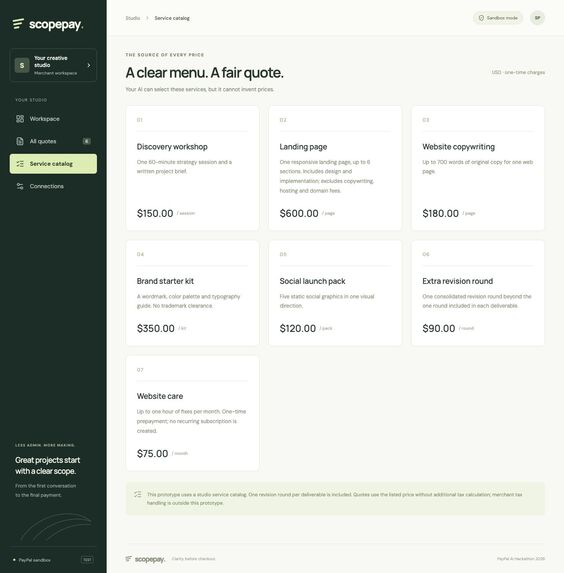Click the Service catalog list icon
Image resolution: width=564 pixels, height=573 pixels.
[20, 164]
